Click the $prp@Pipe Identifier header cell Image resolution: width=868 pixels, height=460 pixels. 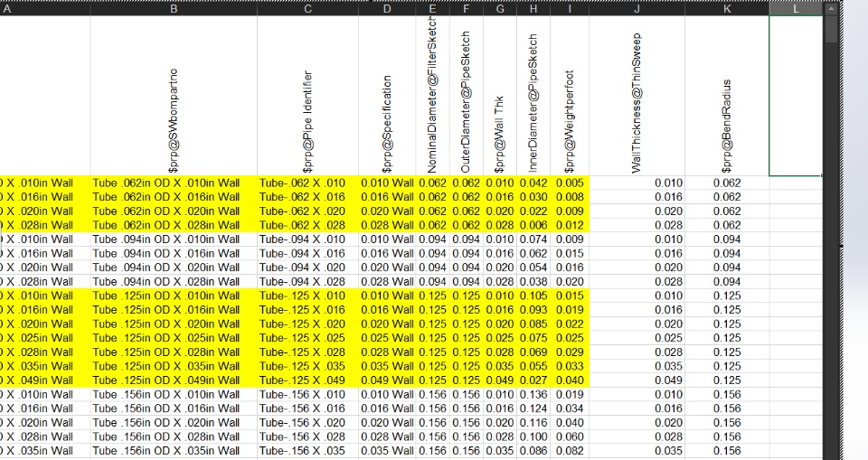click(x=307, y=96)
